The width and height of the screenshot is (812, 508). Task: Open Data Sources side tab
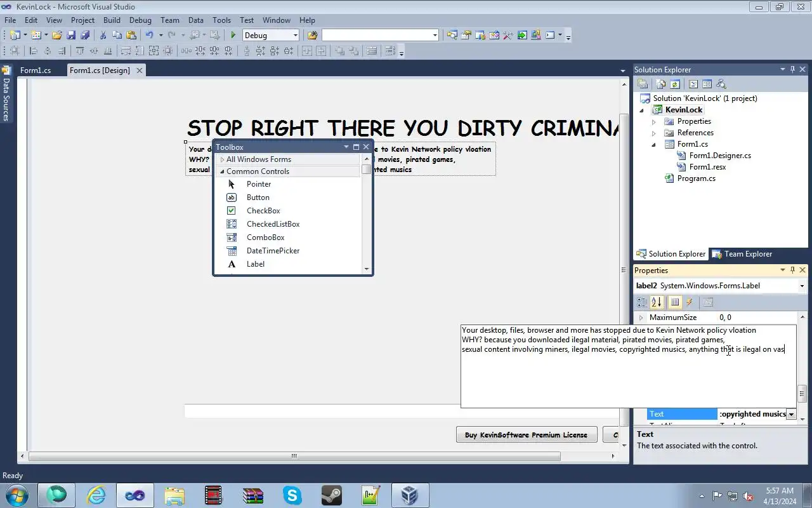point(6,95)
